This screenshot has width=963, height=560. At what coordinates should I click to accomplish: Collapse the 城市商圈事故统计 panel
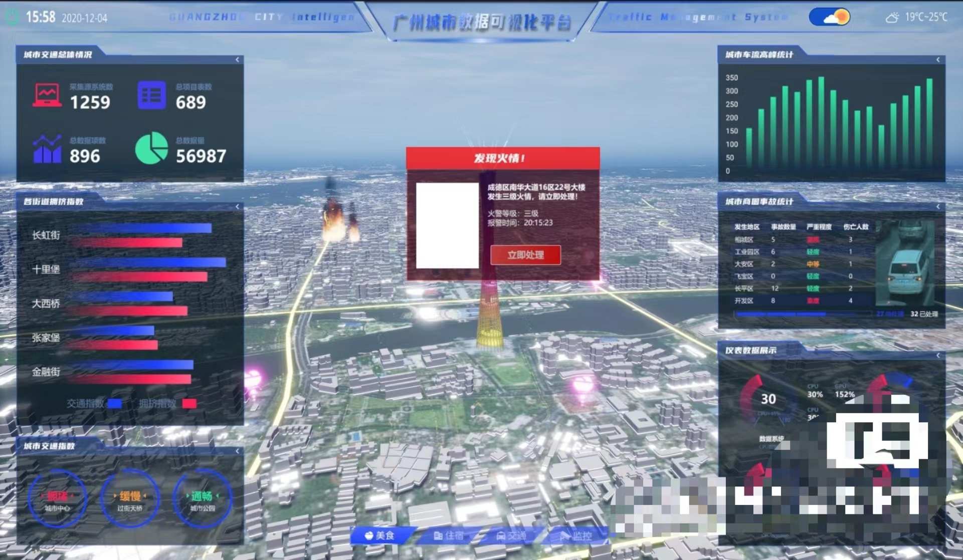pyautogui.click(x=938, y=206)
